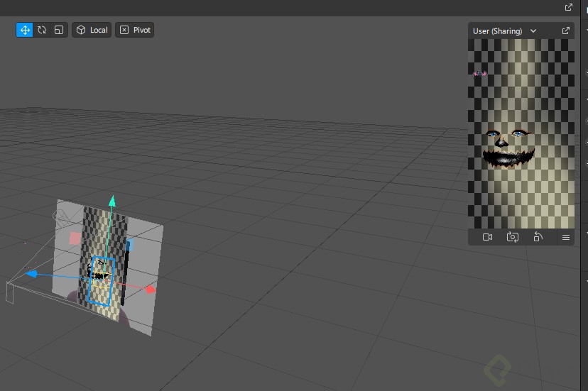Click the green Y-axis gizmo arrow
Image resolution: width=588 pixels, height=391 pixels.
pyautogui.click(x=112, y=201)
